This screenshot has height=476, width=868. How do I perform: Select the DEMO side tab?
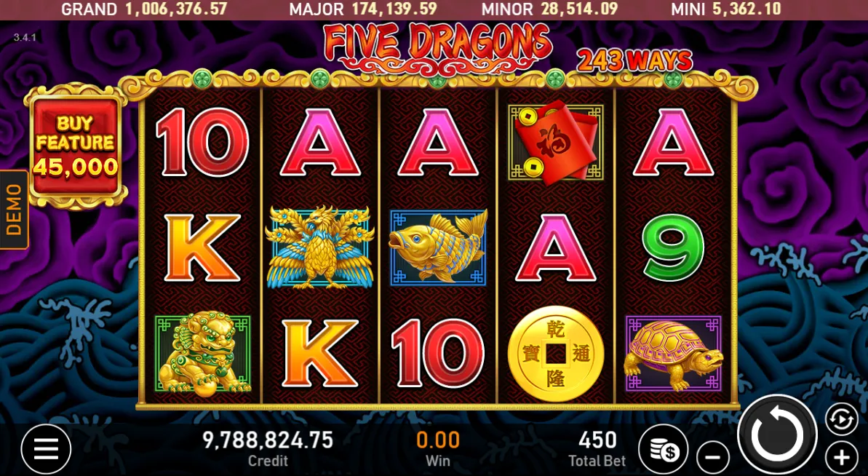click(x=14, y=210)
